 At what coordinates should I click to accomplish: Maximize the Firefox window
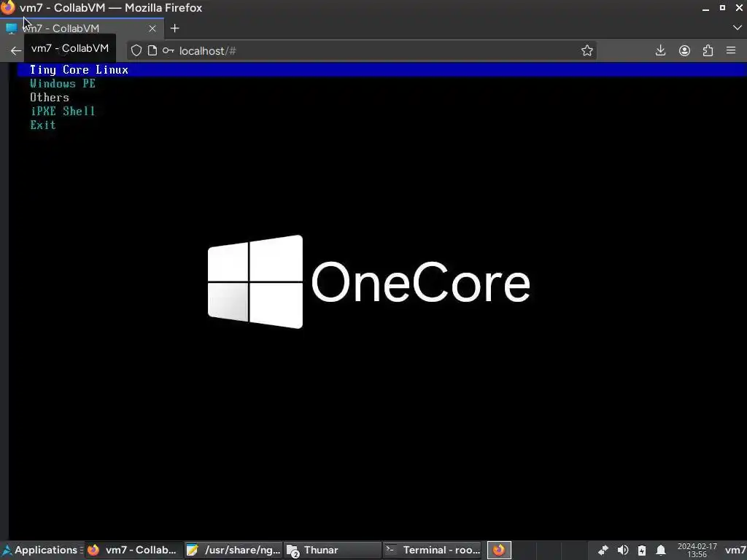[722, 8]
